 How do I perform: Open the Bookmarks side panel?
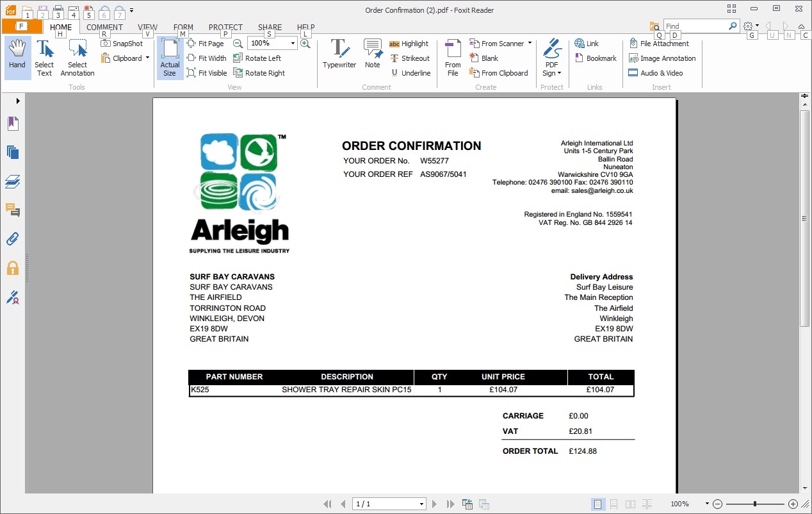click(13, 124)
